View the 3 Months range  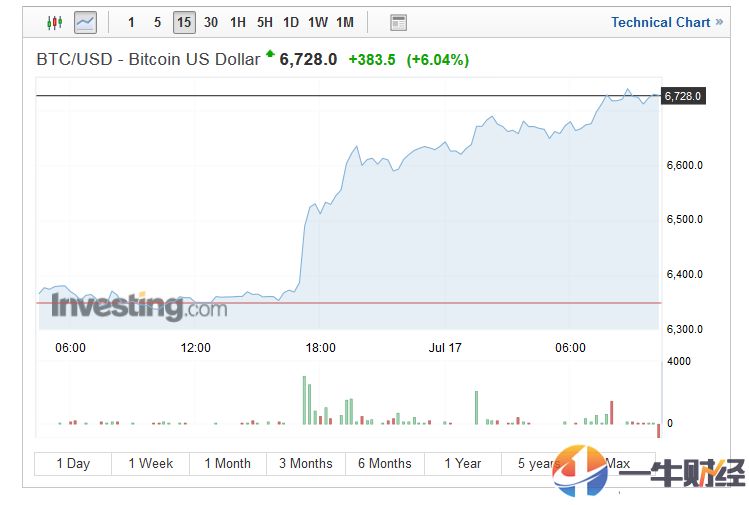306,463
